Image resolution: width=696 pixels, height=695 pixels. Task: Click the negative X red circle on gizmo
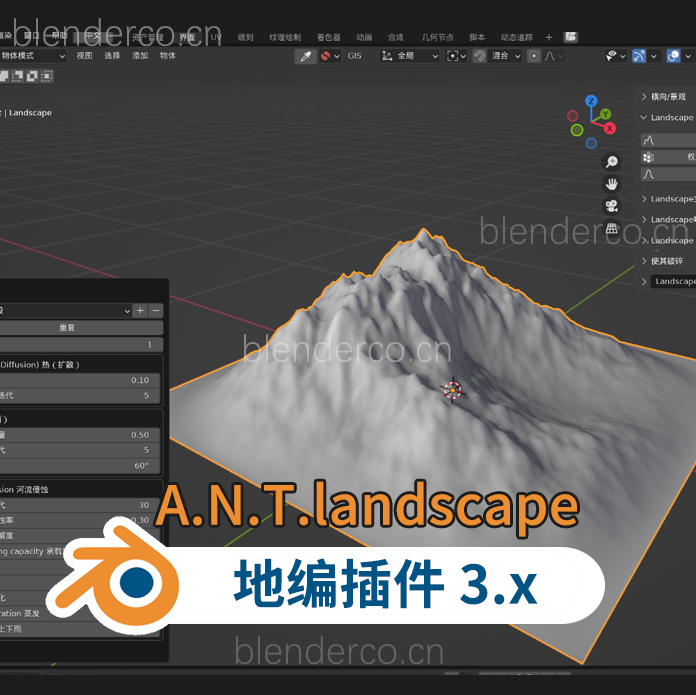click(573, 116)
